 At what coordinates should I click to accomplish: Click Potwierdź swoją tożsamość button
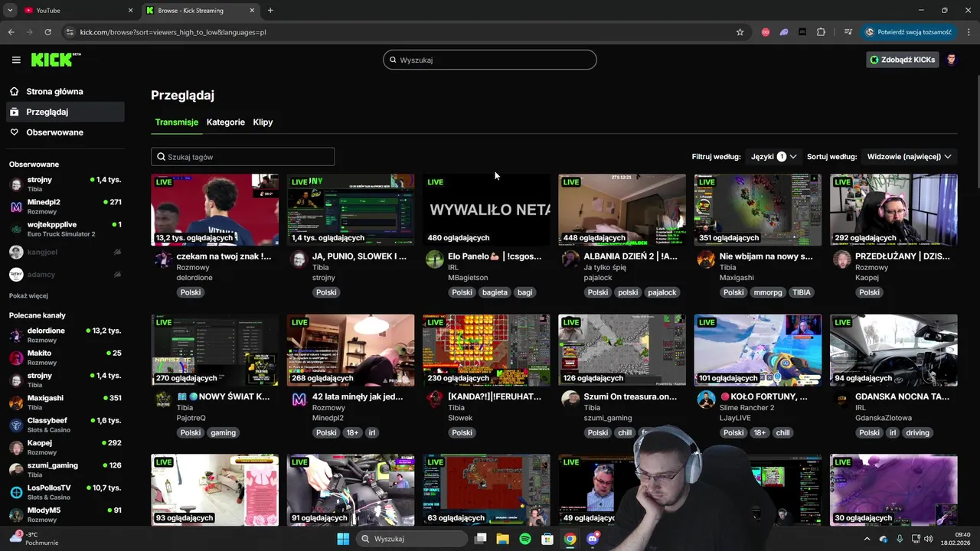pos(908,32)
